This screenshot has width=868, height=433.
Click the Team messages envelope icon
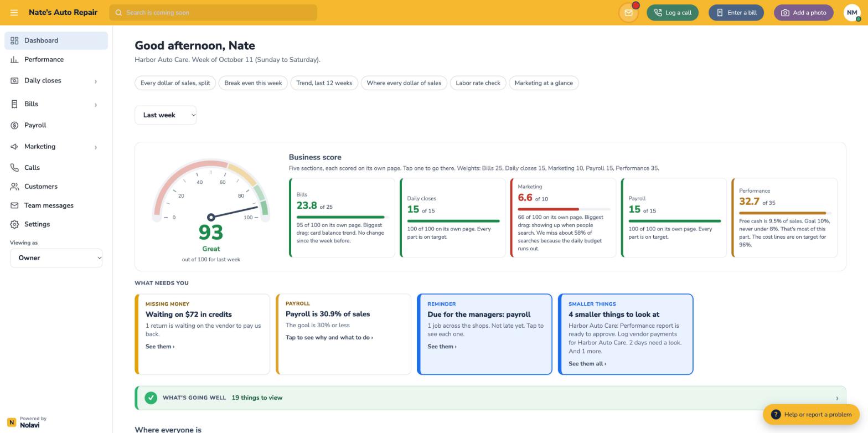[x=14, y=205]
